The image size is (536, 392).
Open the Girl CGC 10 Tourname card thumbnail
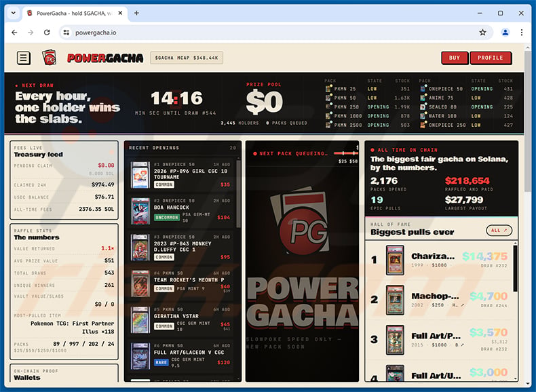coord(140,175)
